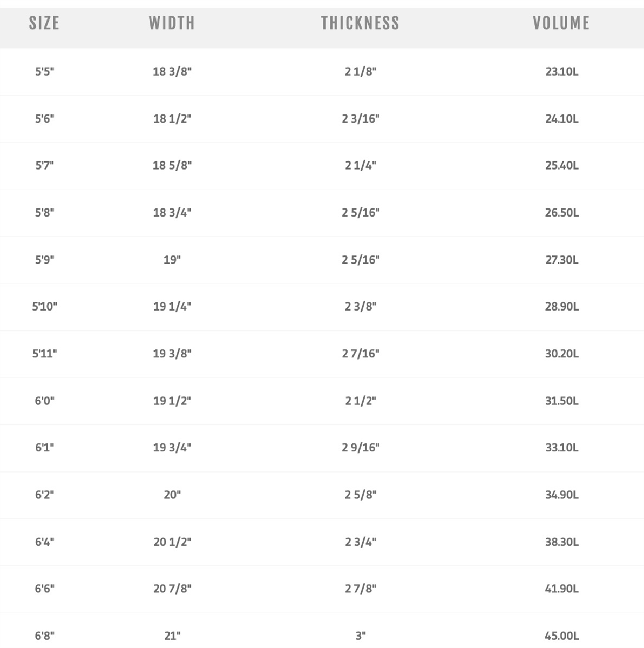Click the THICKNESS column header

pos(360,23)
